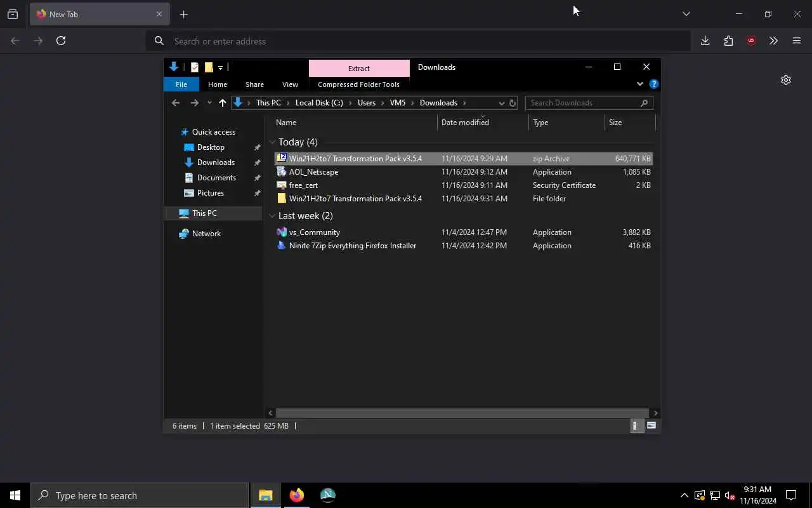Click the Netscape taskbar icon
Viewport: 812px width, 508px height.
328,495
